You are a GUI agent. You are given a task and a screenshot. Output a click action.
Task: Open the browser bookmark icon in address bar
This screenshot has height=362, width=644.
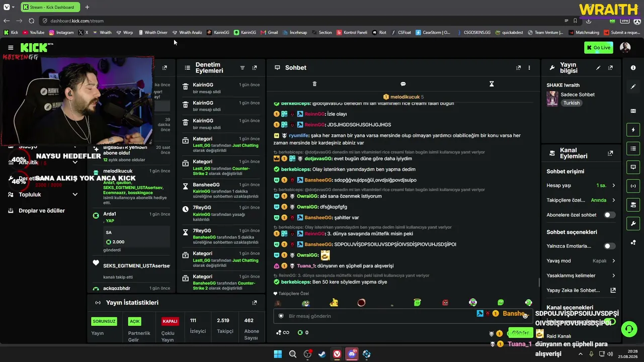coord(575,21)
